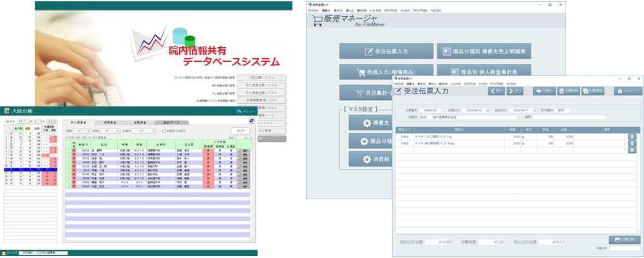This screenshot has width=644, height=258.
Task: Click the 入院台帳 patient list vertical scrollbar
Action: point(251,193)
